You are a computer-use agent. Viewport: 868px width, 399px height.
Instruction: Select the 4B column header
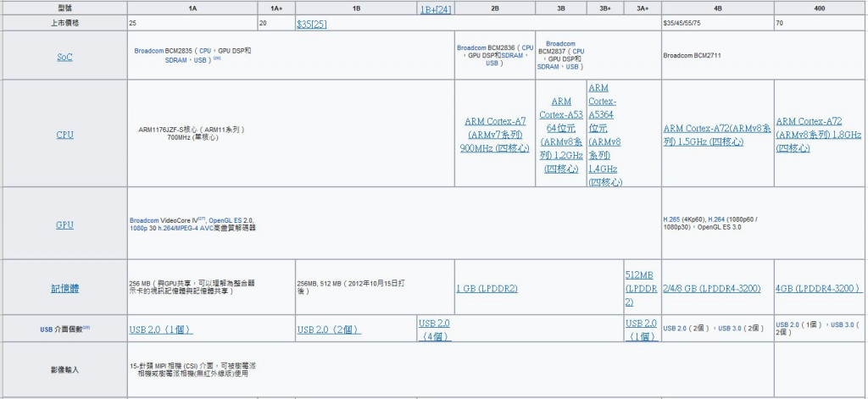pos(717,8)
